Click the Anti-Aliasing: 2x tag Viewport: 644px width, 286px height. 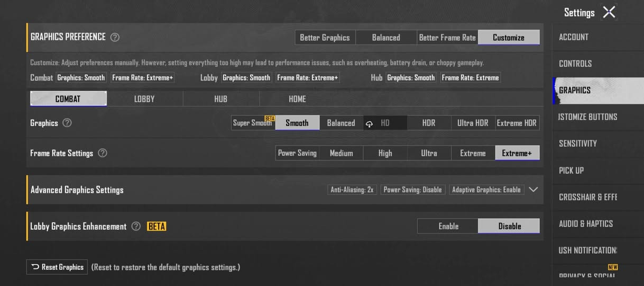(x=352, y=190)
